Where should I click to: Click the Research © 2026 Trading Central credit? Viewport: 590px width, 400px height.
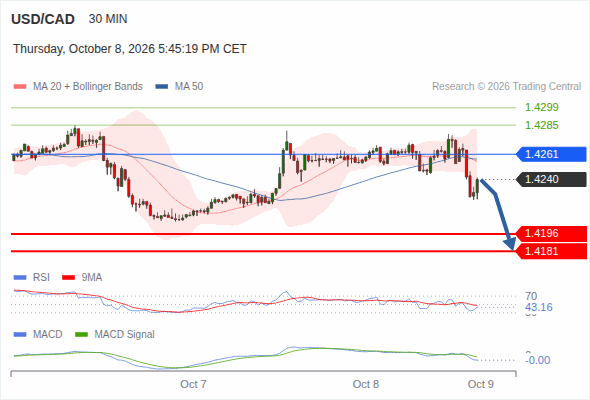(x=506, y=87)
